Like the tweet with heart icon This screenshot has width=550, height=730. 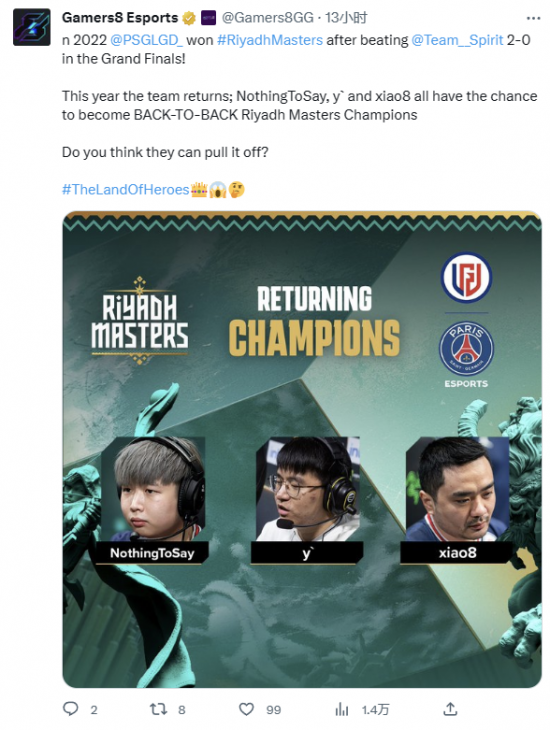pyautogui.click(x=246, y=709)
